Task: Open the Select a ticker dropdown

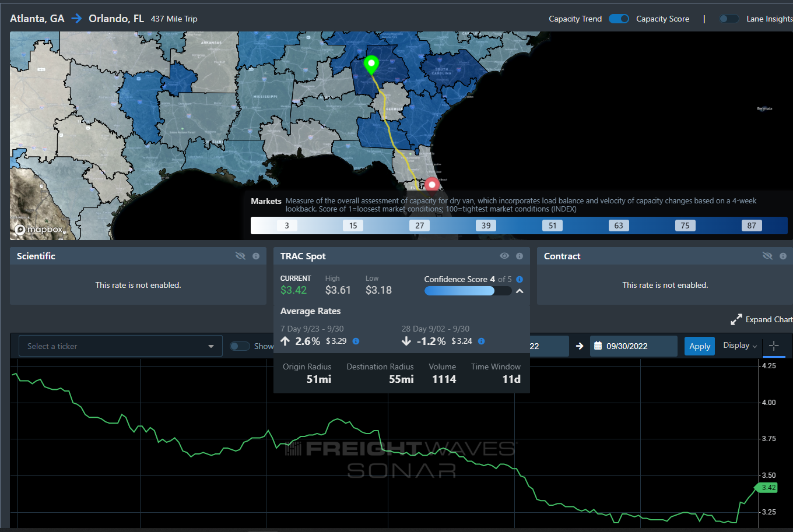Action: [121, 346]
